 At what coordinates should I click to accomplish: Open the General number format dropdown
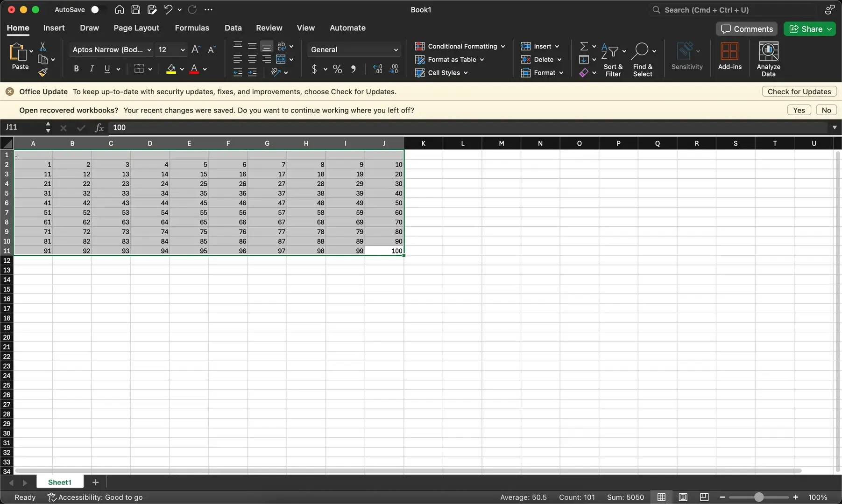(354, 49)
